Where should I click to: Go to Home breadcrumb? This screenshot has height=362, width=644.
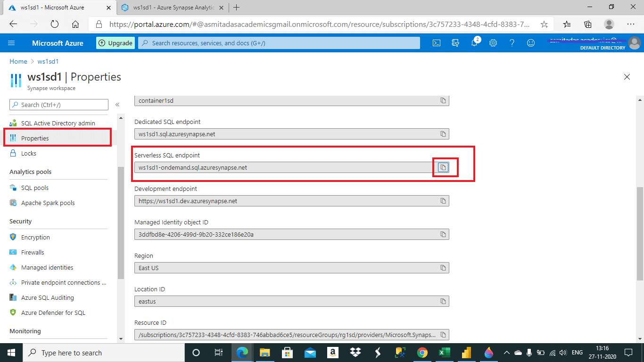coord(18,61)
